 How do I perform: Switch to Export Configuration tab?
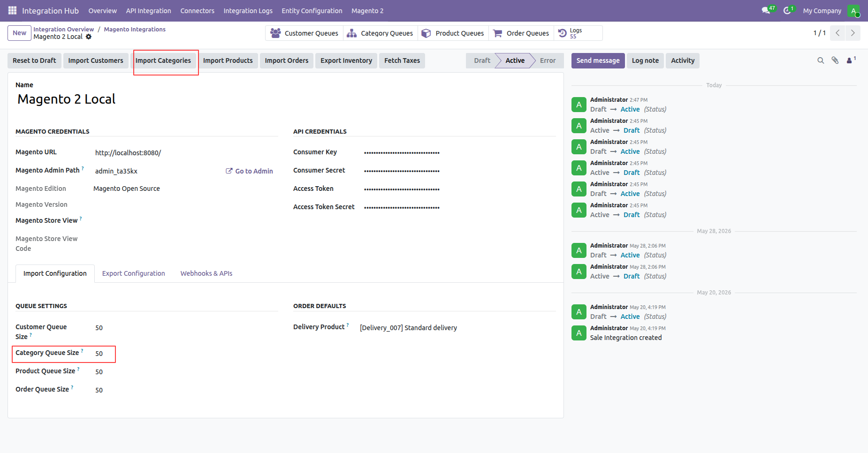pyautogui.click(x=134, y=273)
